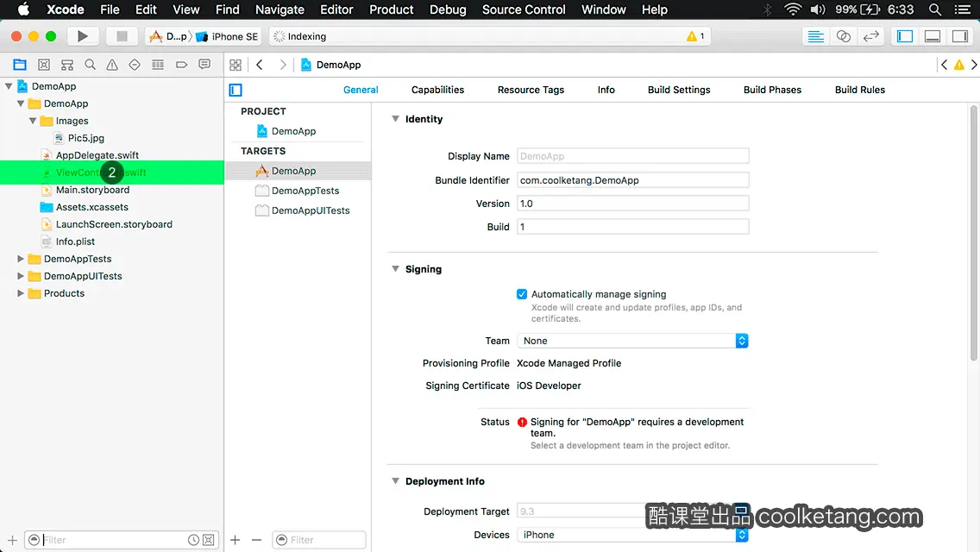Expand the Products folder
The image size is (980, 552).
(21, 293)
